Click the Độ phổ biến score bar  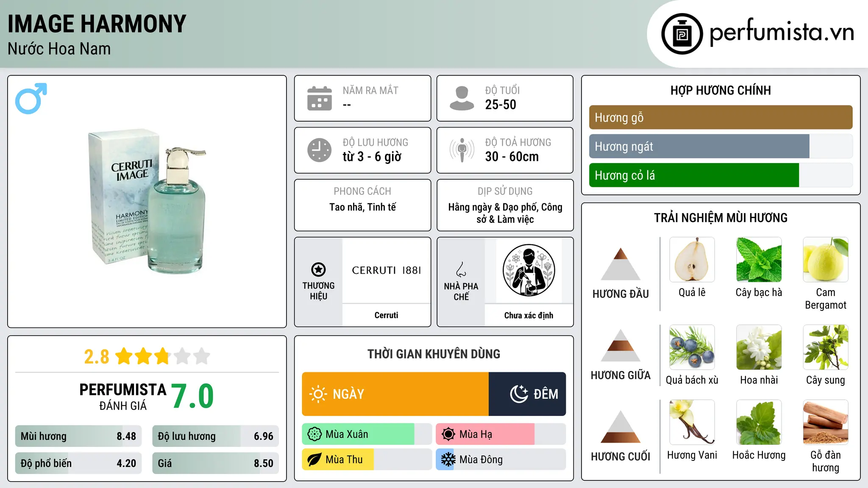click(x=78, y=463)
